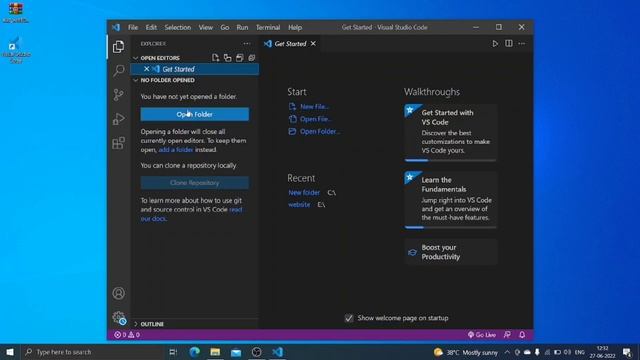Open the Source Control view

[118, 95]
